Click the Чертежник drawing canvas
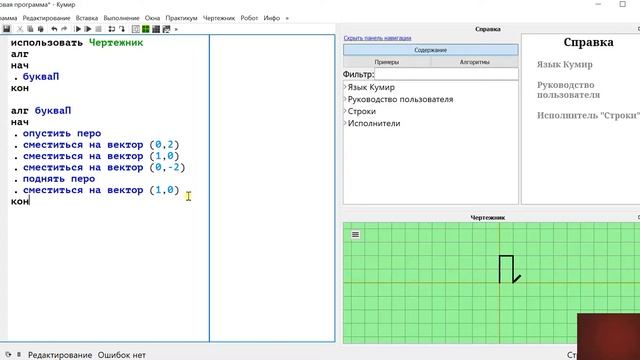Image resolution: width=640 pixels, height=360 pixels. coord(491,282)
